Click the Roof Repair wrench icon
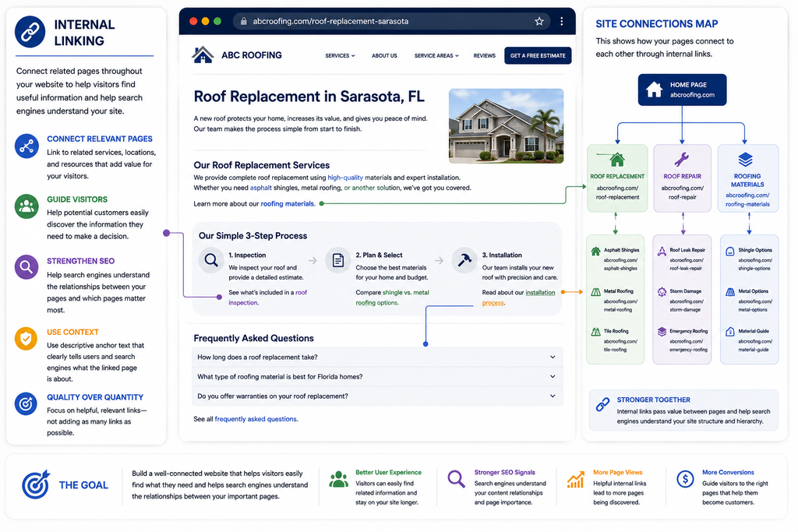798x532 pixels. [682, 160]
